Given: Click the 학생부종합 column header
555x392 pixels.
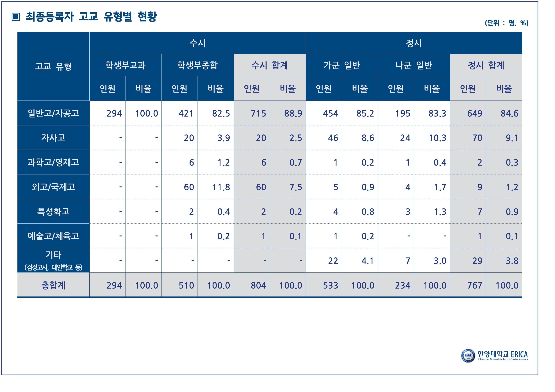Looking at the screenshot, I should pyautogui.click(x=197, y=65).
